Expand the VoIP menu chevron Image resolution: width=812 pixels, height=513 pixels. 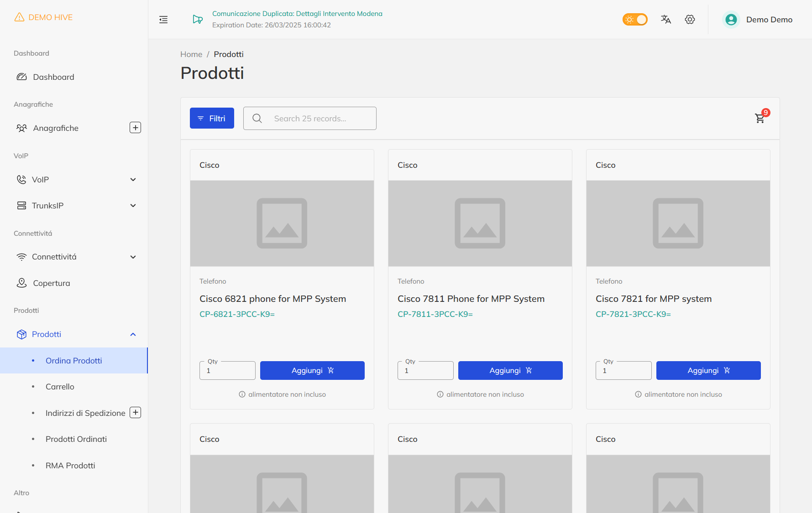[133, 180]
